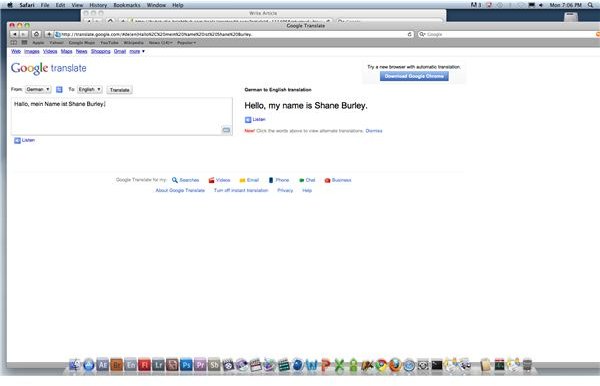Image resolution: width=600 pixels, height=386 pixels.
Task: Click the Google search field in Safari toolbar
Action: pyautogui.click(x=507, y=34)
